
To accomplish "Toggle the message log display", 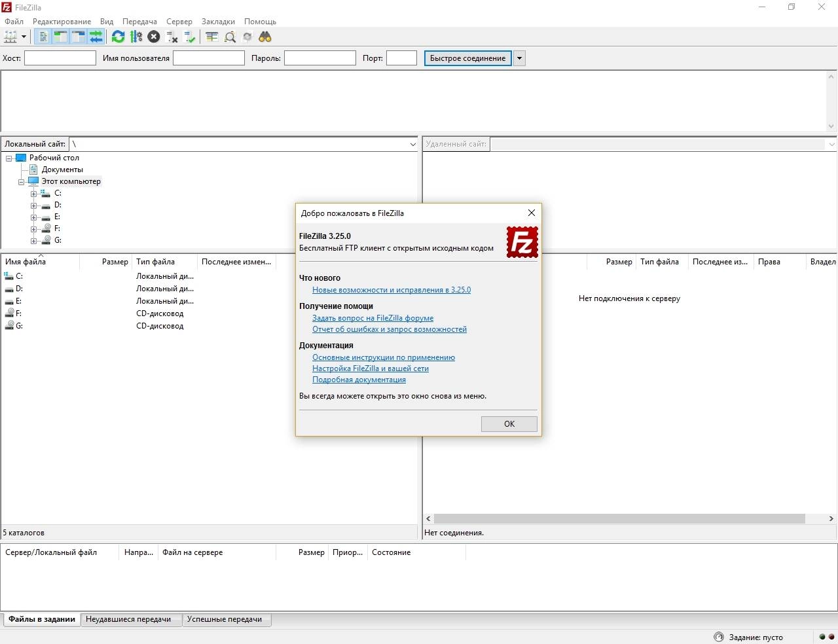I will [43, 37].
